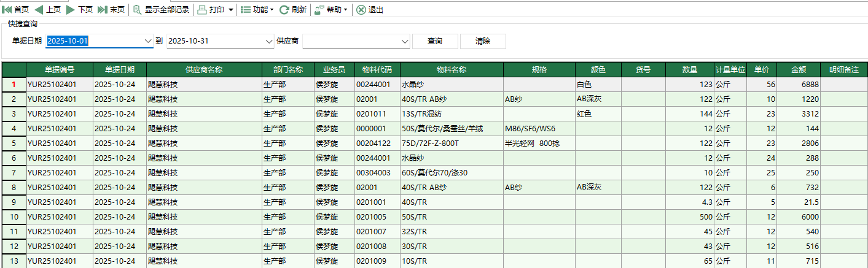Click the 规格 column header
868x268 pixels.
(x=539, y=69)
